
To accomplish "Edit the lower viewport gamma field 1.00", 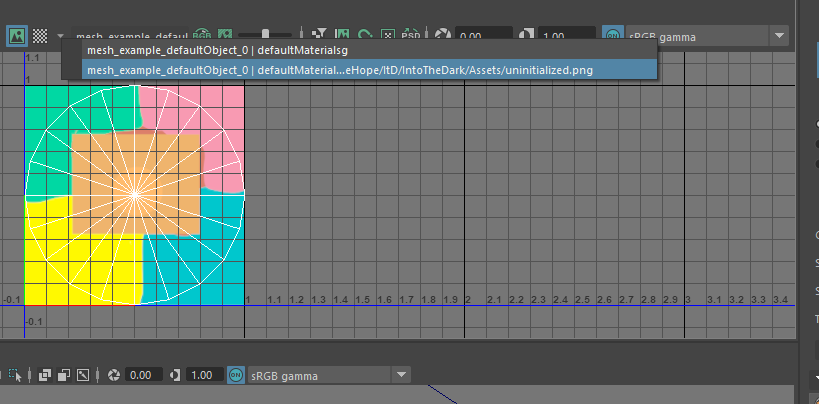I will [x=205, y=375].
